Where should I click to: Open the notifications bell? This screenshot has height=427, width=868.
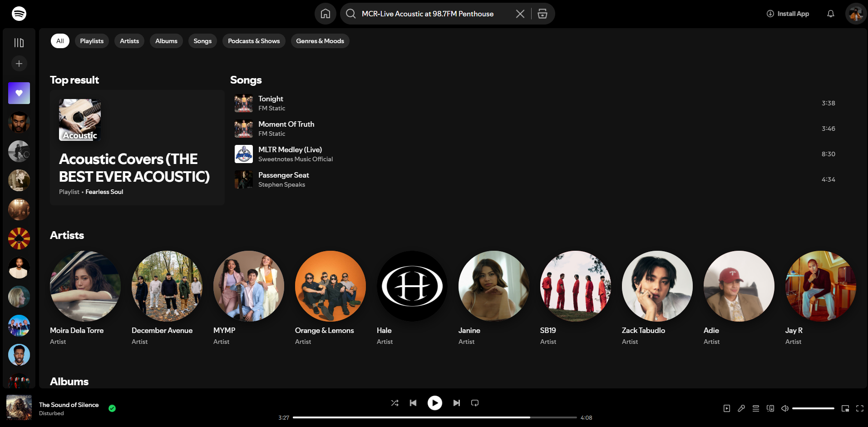[x=830, y=14]
